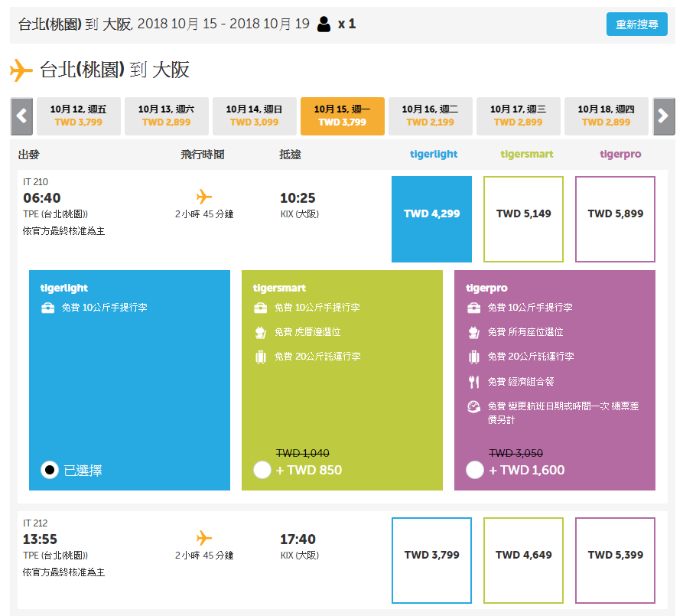Click the plane icon in IT 212 row
Screen dimensions: 683x616
[x=204, y=538]
